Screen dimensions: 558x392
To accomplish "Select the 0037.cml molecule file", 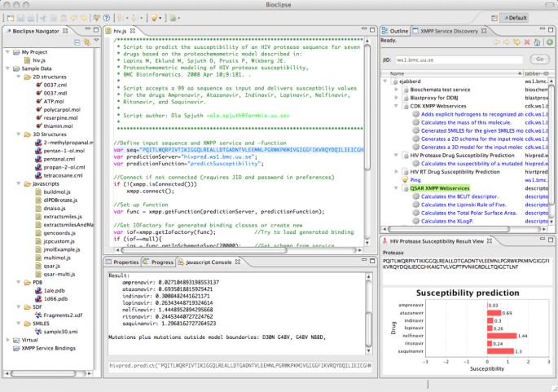I will pos(55,85).
